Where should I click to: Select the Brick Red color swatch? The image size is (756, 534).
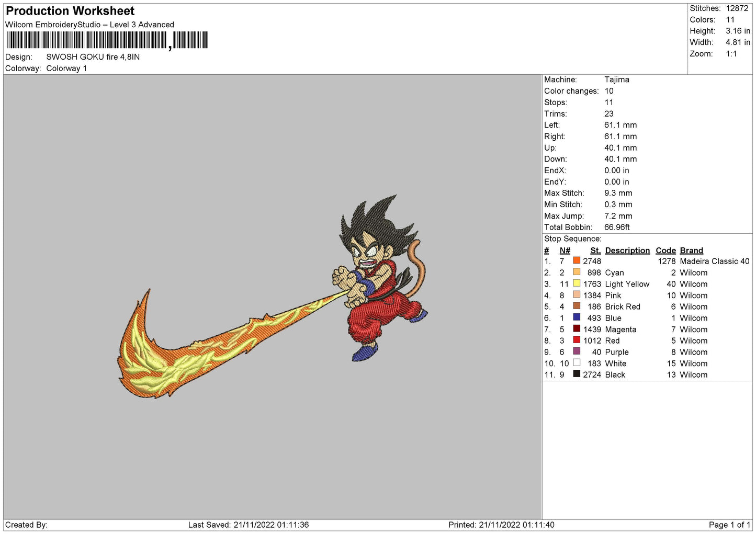[576, 306]
